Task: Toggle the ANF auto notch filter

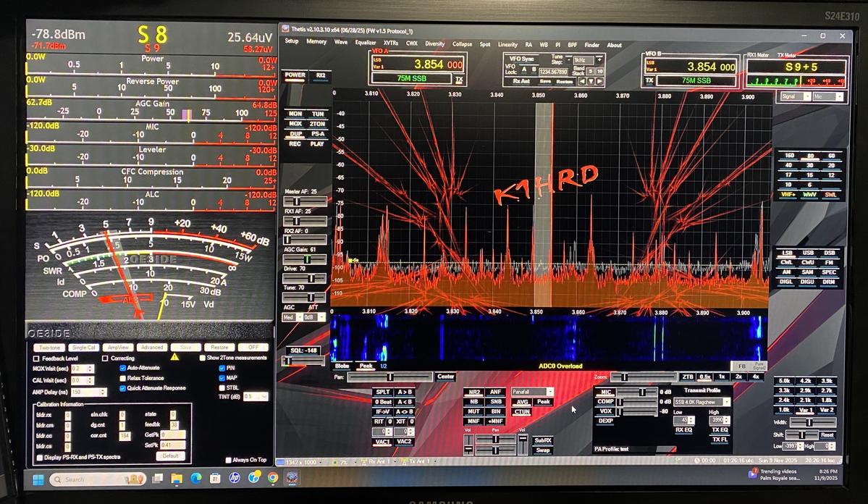Action: [x=496, y=392]
